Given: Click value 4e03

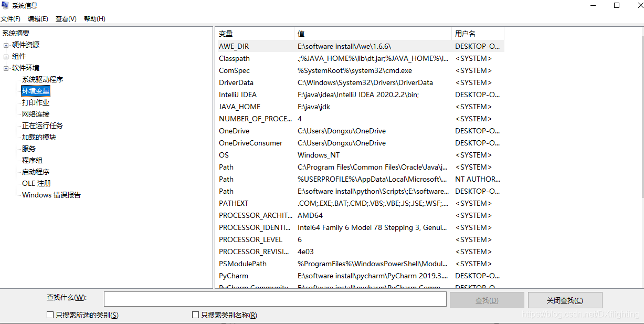Looking at the screenshot, I should pyautogui.click(x=305, y=252).
